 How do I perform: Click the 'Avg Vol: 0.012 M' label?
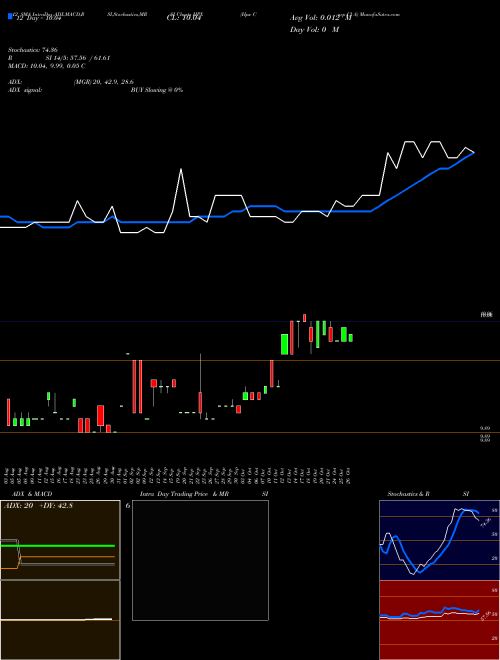click(320, 18)
